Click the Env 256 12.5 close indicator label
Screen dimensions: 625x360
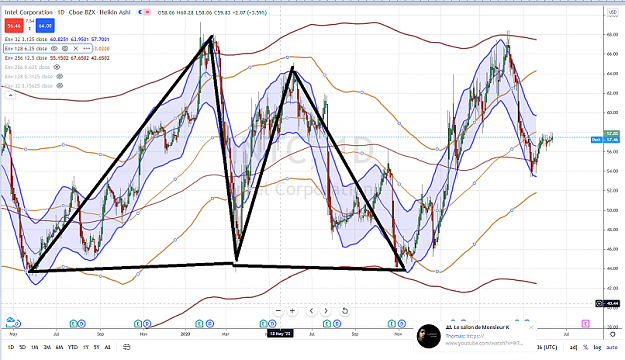[26, 58]
